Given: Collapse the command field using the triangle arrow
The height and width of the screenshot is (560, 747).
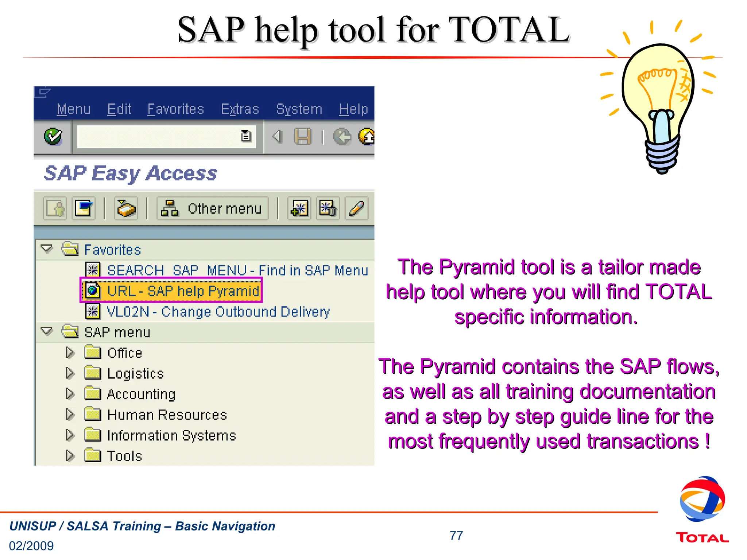Looking at the screenshot, I should pyautogui.click(x=277, y=137).
